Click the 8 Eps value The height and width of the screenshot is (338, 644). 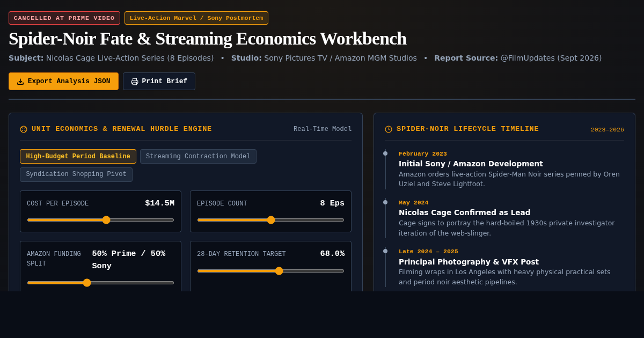tap(332, 203)
